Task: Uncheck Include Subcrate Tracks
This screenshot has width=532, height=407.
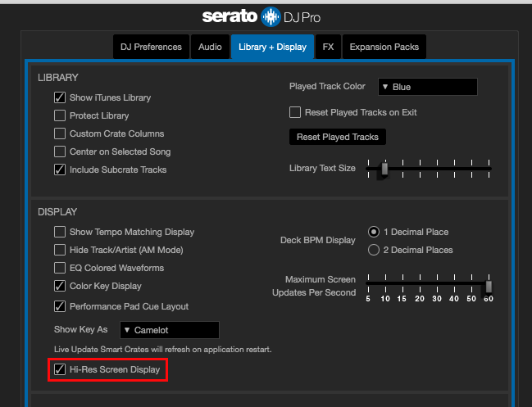Action: pos(60,170)
